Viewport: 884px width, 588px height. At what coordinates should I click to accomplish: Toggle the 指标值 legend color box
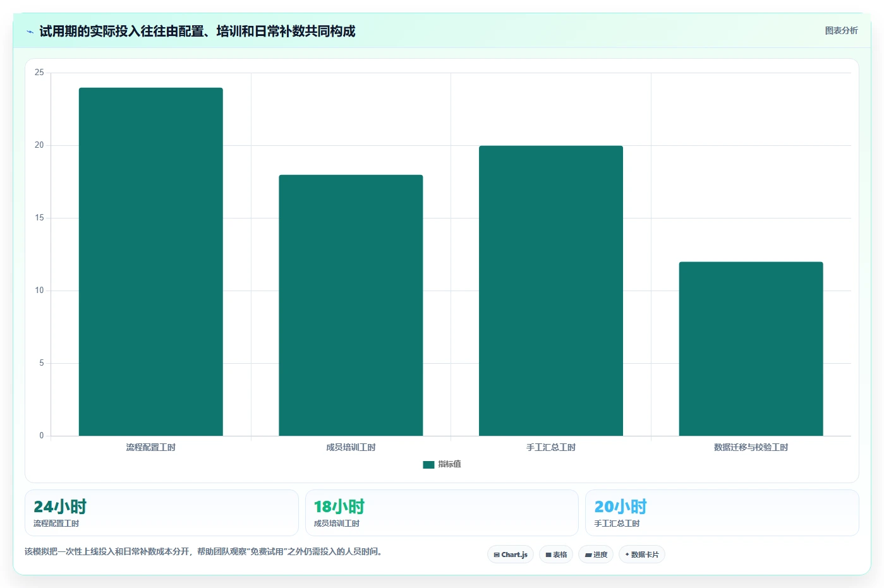click(428, 464)
